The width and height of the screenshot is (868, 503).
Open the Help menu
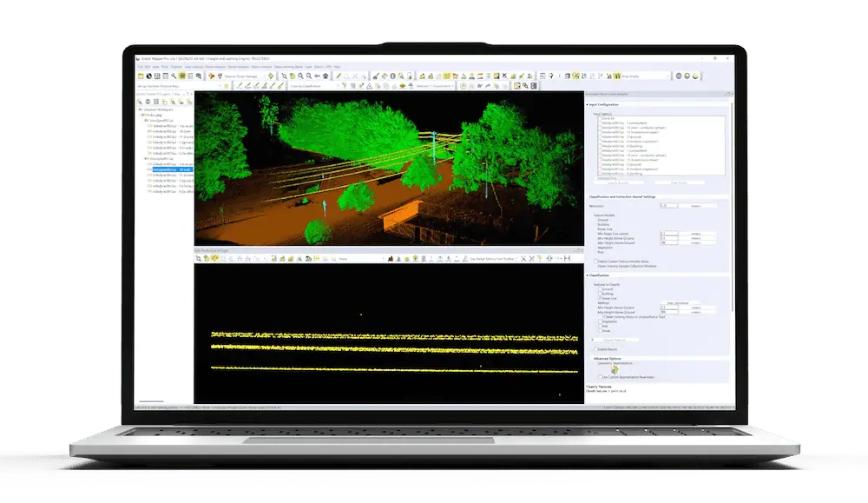point(337,67)
